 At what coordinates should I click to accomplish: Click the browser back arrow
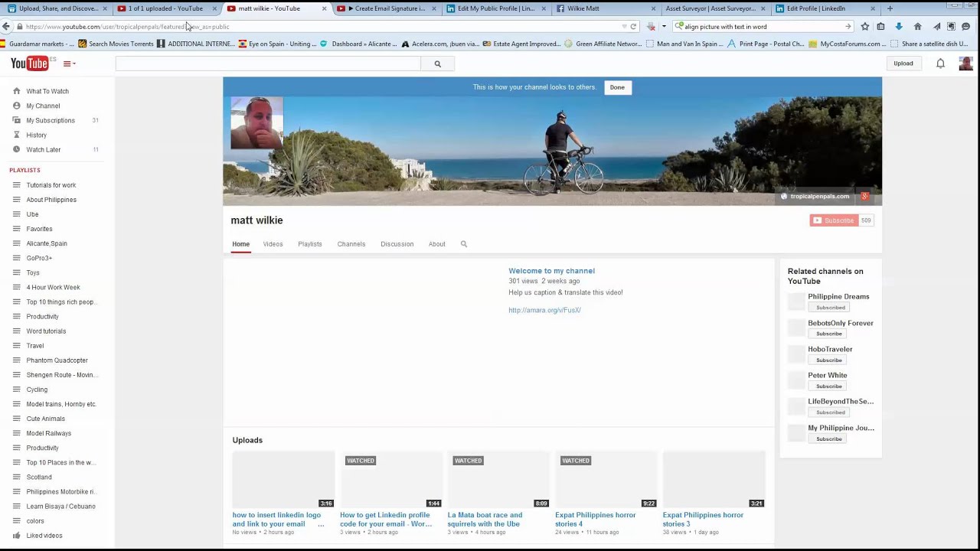6,27
